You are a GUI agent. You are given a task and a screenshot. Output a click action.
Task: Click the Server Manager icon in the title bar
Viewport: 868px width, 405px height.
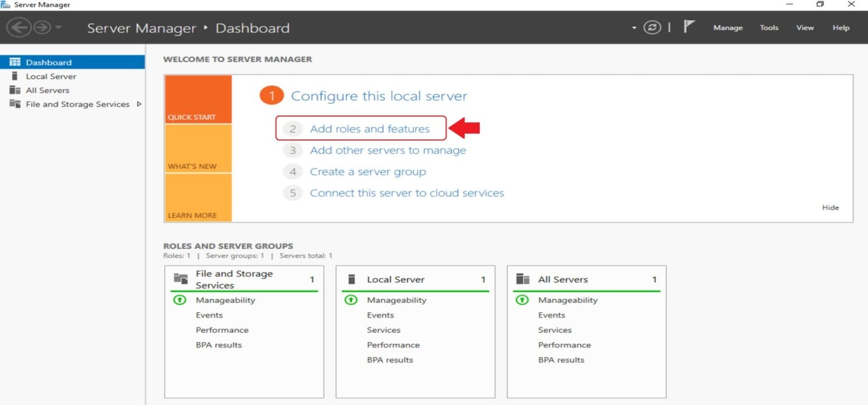[x=6, y=5]
